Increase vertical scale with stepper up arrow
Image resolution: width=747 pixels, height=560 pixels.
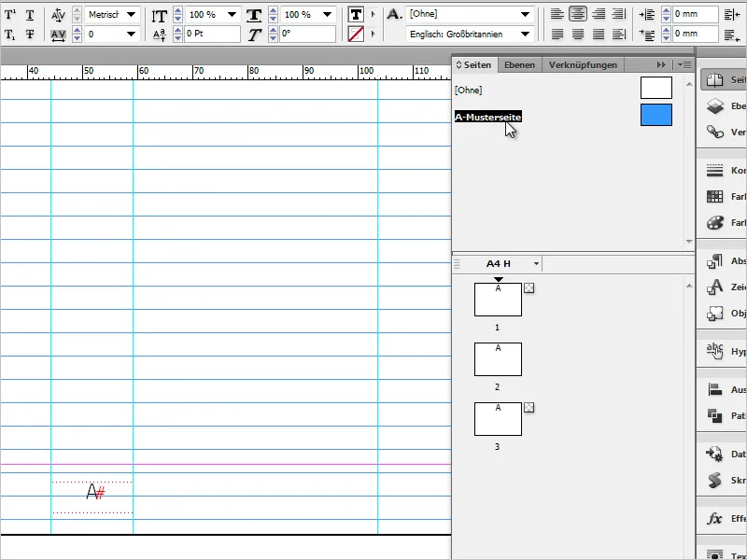click(177, 11)
